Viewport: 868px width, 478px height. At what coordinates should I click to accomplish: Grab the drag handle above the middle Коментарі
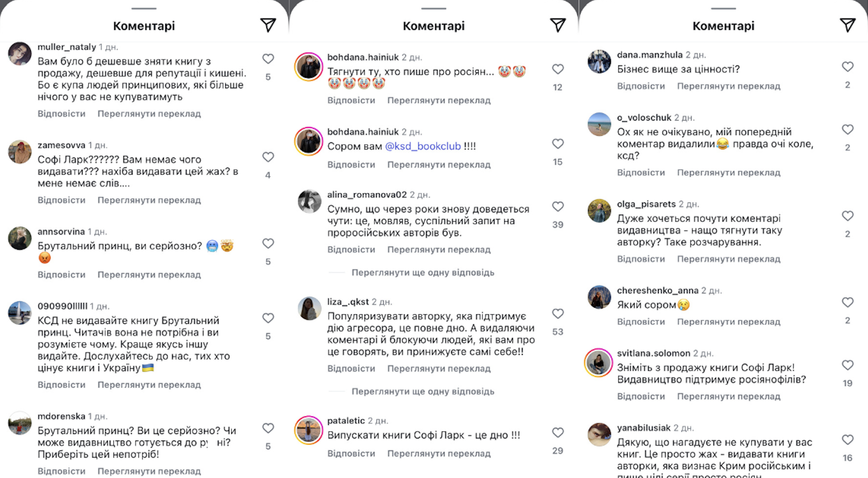point(434,8)
